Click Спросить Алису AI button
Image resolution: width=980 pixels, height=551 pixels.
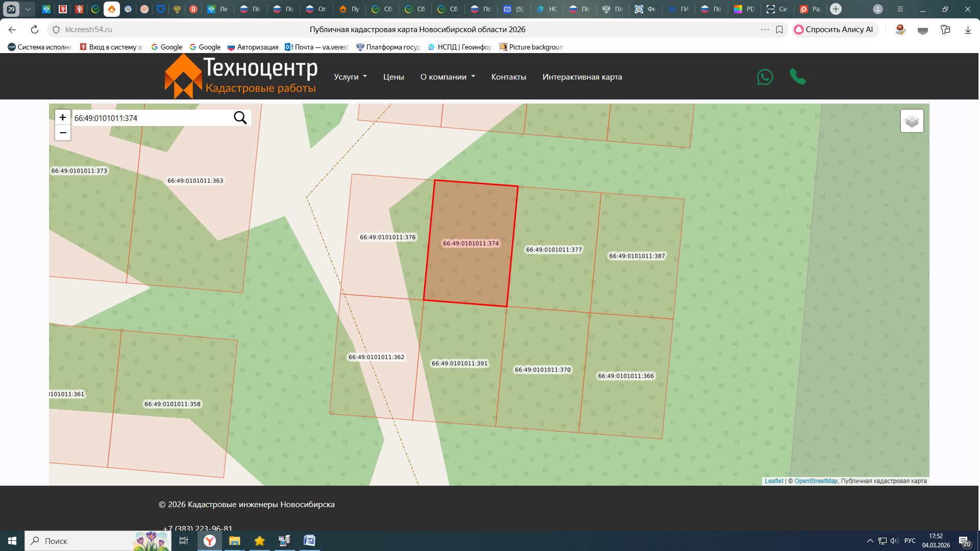835,30
